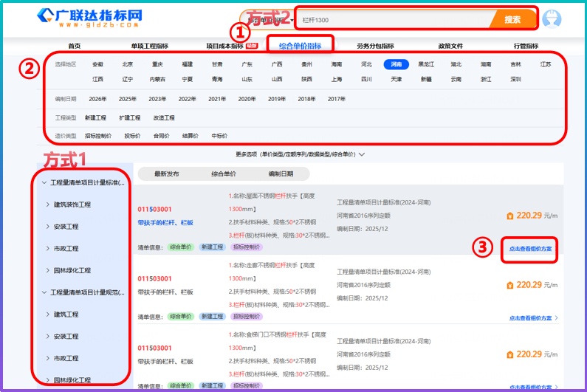587x392 pixels.
Task: Filter 工程类型 by 新建工程
Action: pyautogui.click(x=95, y=117)
